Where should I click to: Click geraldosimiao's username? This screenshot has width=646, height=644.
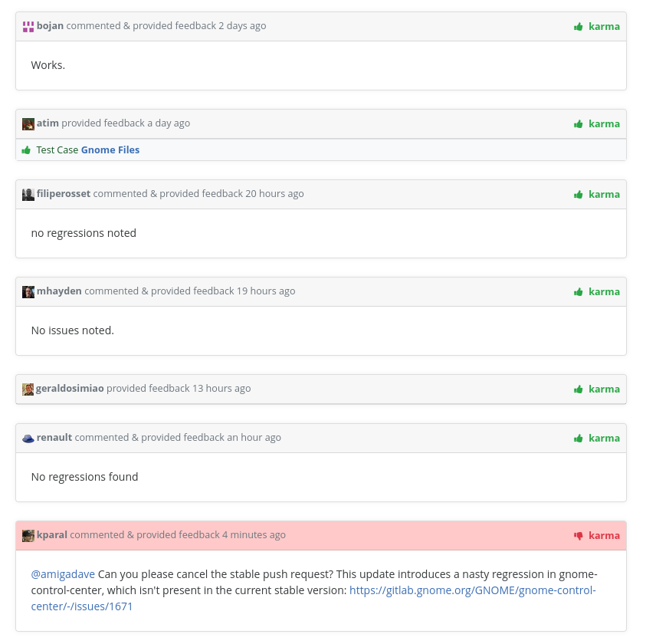pos(70,388)
